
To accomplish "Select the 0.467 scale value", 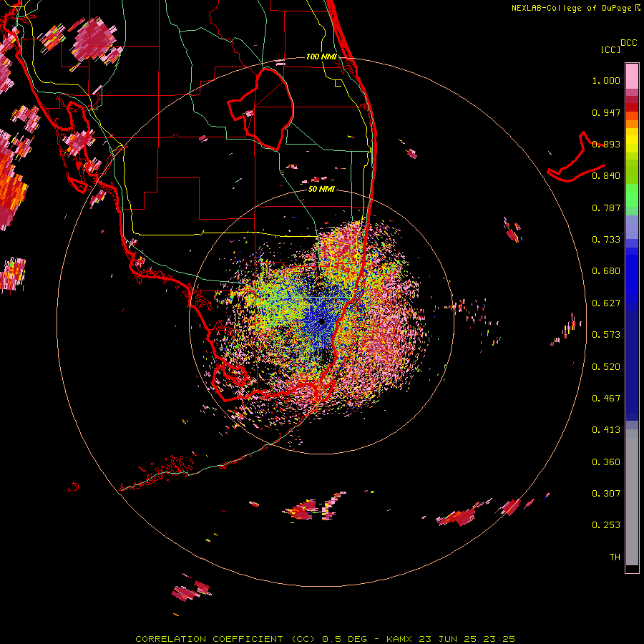I will click(606, 399).
